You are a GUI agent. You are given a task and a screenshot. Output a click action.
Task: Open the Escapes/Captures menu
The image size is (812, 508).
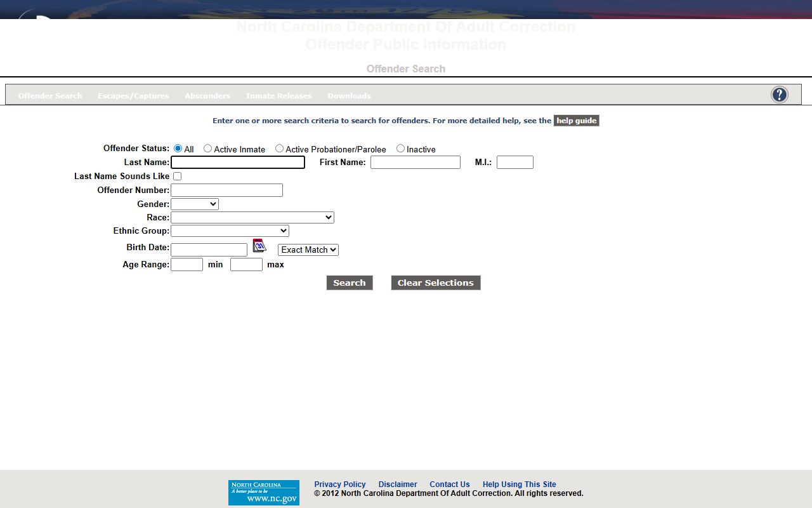(133, 96)
